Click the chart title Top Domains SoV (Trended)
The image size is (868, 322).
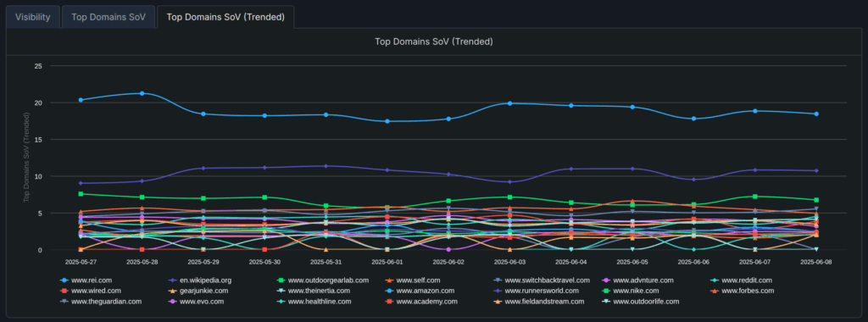coord(434,42)
